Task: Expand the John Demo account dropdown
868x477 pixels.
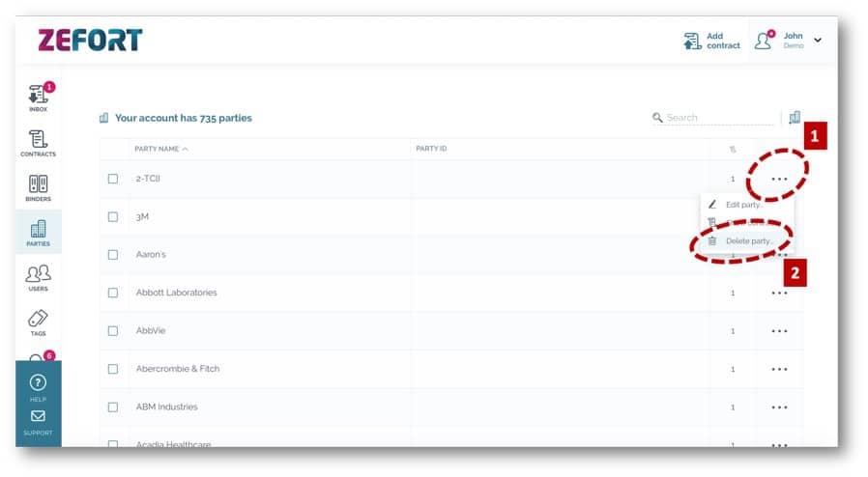Action: (x=818, y=40)
